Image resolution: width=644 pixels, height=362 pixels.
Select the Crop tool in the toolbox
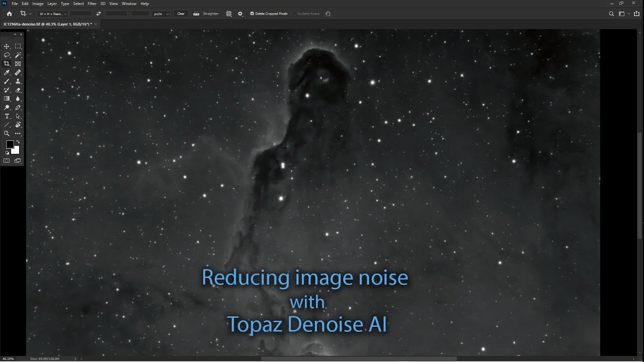(x=7, y=64)
